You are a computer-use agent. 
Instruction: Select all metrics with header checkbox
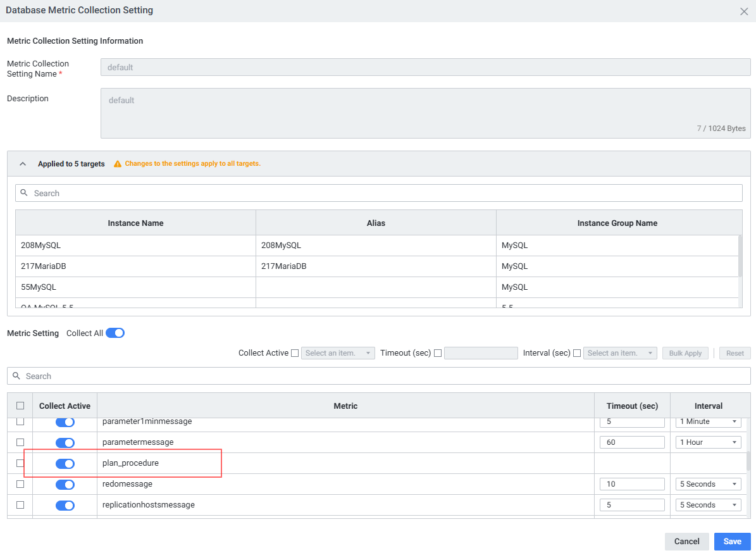coord(20,406)
